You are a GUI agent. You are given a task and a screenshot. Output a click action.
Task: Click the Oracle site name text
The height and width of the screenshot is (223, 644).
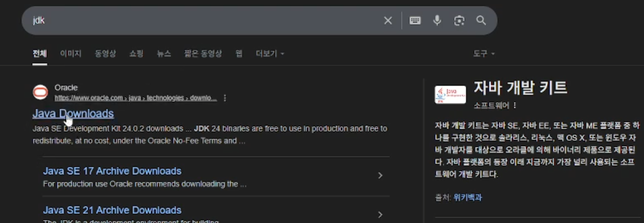[x=66, y=87]
